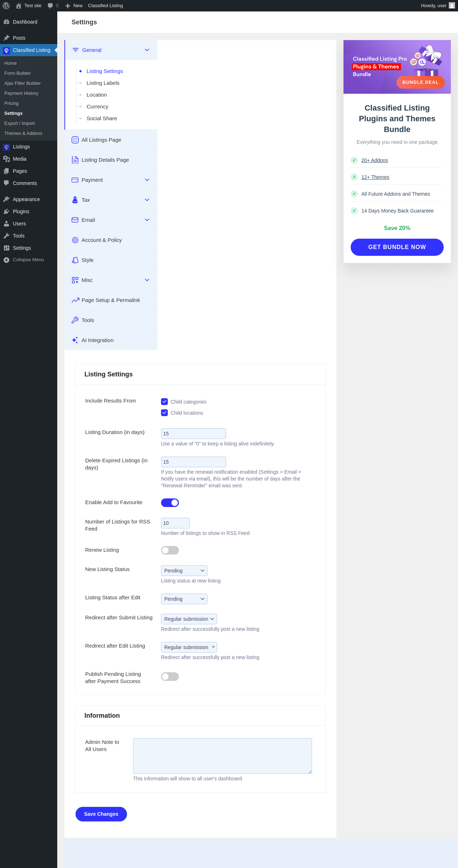Open Redirect after Submit Listing dropdown
This screenshot has height=868, width=458.
[189, 619]
